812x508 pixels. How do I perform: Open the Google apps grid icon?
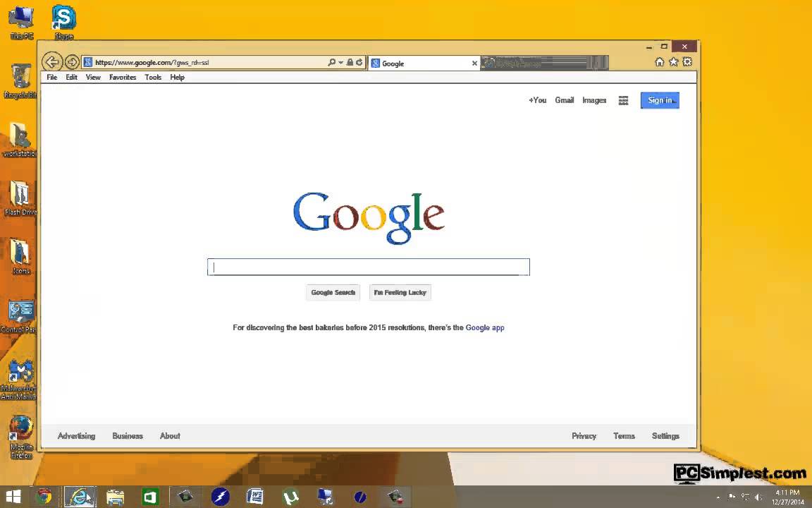click(x=624, y=101)
